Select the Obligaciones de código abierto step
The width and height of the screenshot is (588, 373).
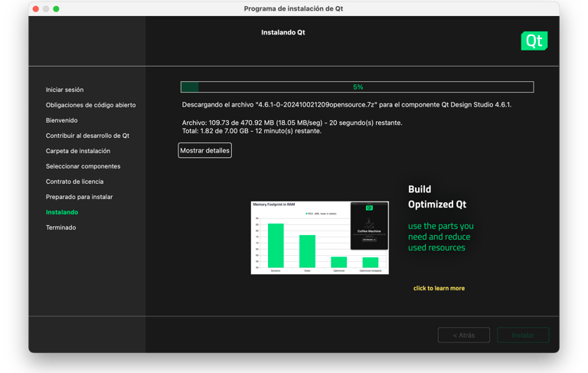[x=91, y=105]
